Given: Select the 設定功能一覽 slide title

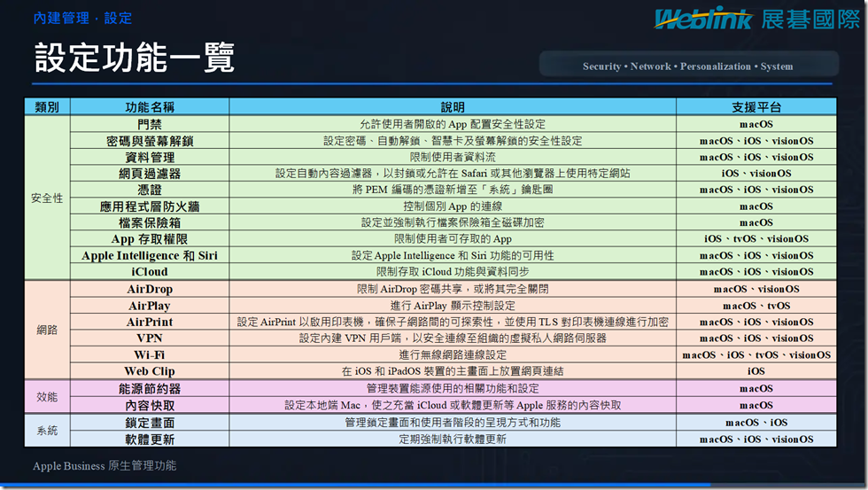Looking at the screenshot, I should click(135, 57).
